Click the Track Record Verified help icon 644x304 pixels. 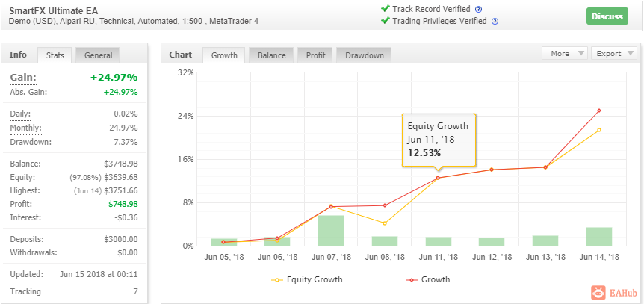[478, 10]
